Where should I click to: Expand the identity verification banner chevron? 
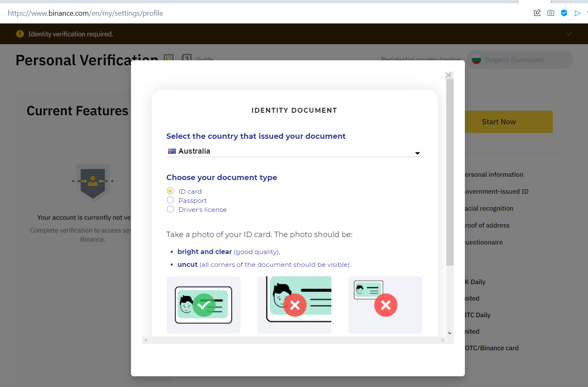pyautogui.click(x=569, y=34)
